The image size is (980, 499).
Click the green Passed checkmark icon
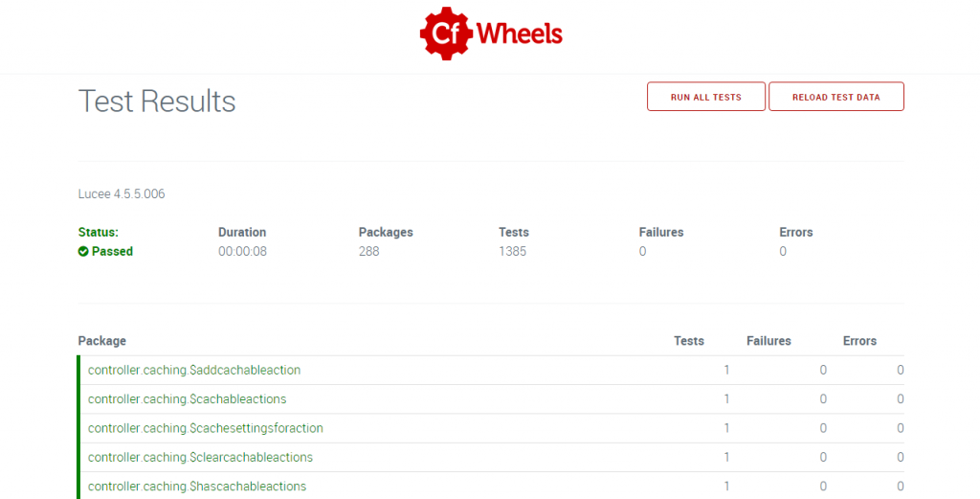click(x=83, y=251)
